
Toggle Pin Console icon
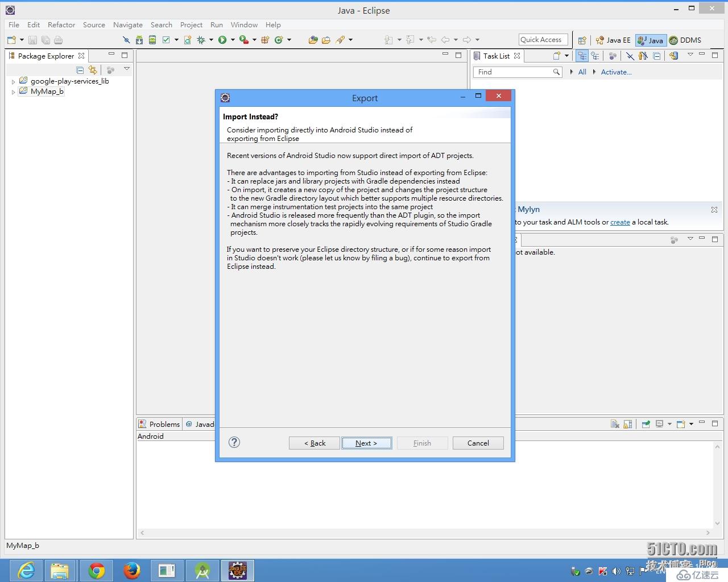coord(646,424)
